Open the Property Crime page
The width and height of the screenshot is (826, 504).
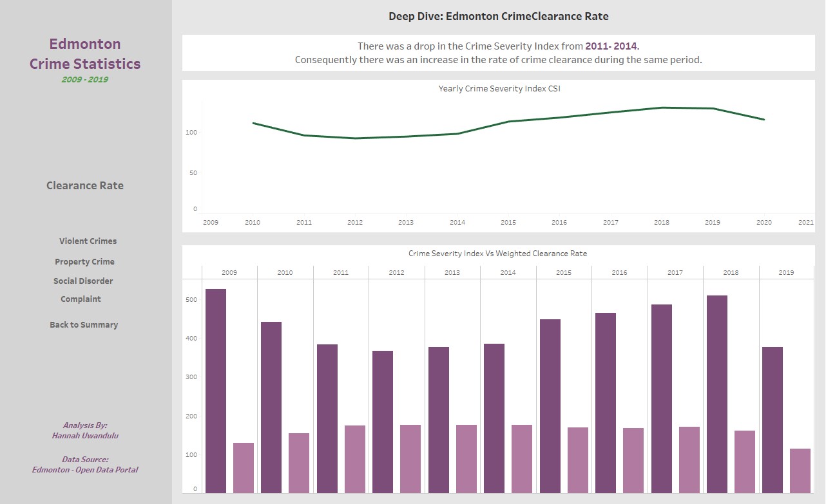[84, 261]
